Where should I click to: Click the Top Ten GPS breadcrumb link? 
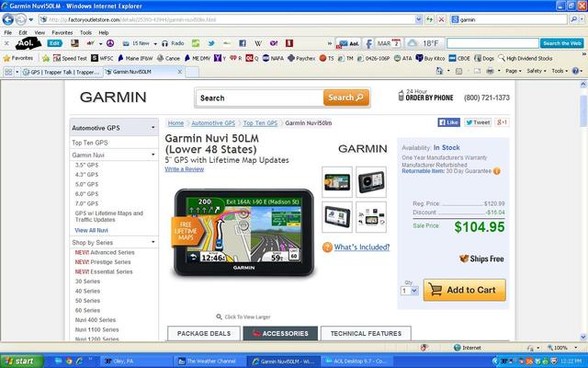[x=260, y=122]
